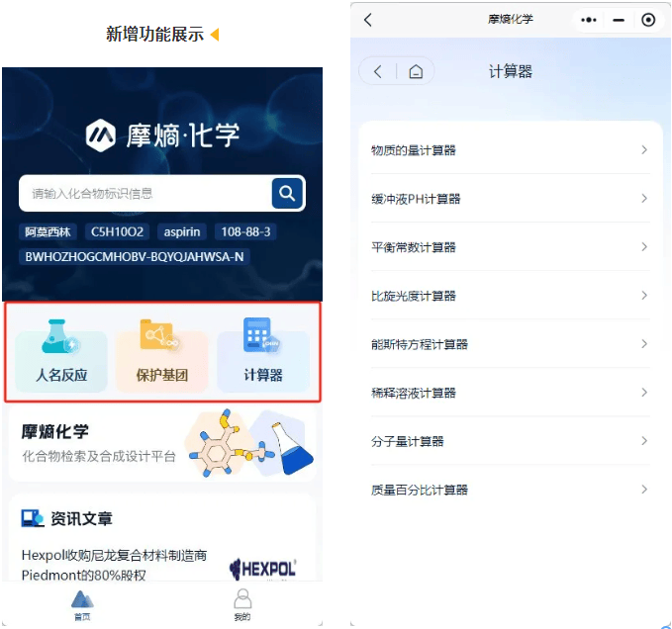This screenshot has width=672, height=629.
Task: Open 缓冲液PH计算器
Action: [x=510, y=198]
